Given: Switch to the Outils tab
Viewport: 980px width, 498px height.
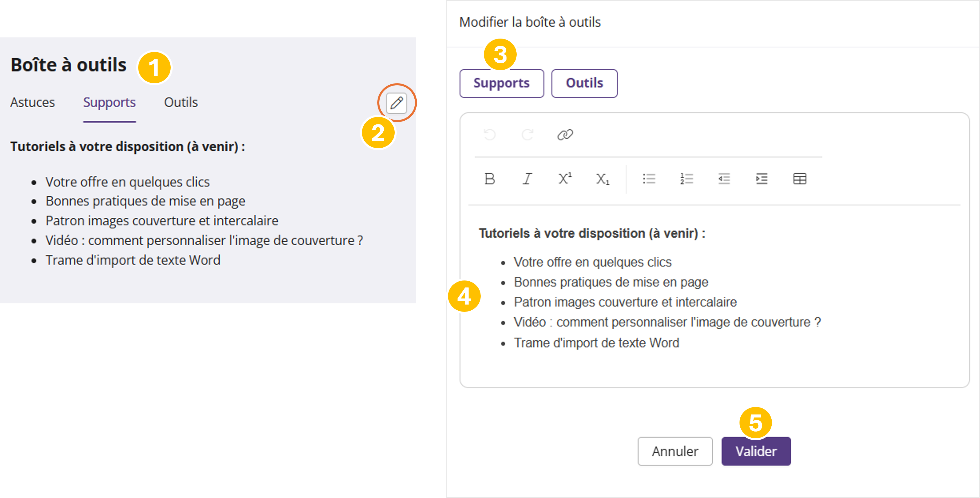Looking at the screenshot, I should click(181, 102).
